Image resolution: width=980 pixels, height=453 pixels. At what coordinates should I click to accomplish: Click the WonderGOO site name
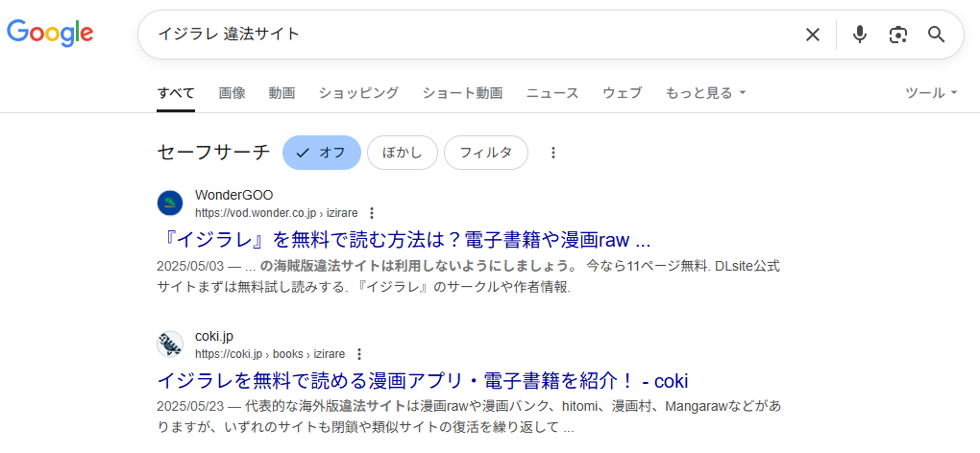(x=233, y=195)
